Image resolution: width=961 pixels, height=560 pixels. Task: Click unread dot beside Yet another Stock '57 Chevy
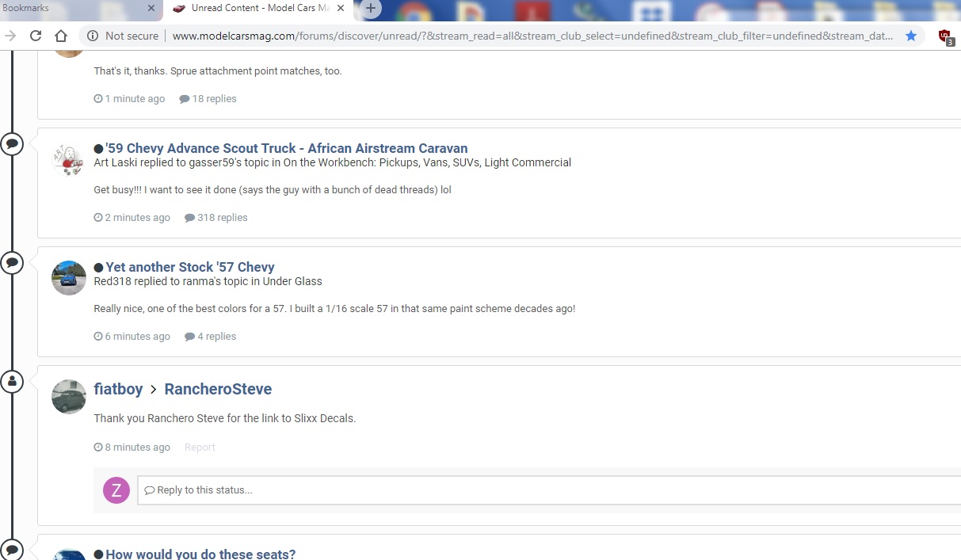[x=98, y=268]
